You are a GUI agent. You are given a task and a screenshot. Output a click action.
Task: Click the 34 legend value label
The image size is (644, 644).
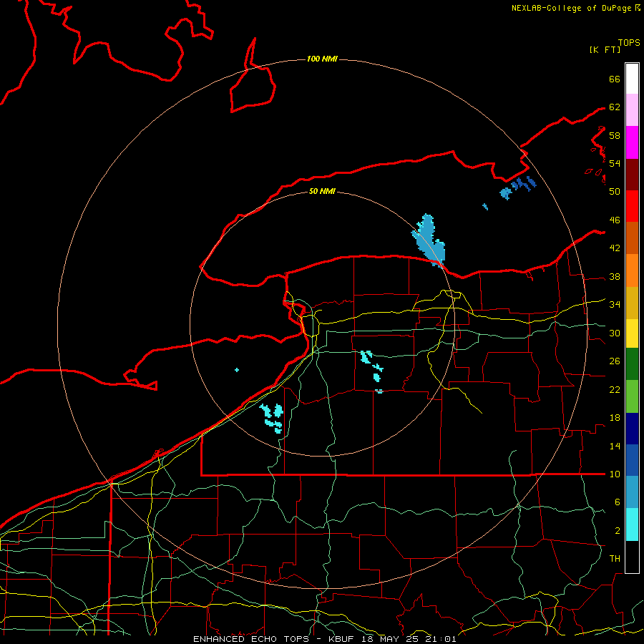point(615,305)
